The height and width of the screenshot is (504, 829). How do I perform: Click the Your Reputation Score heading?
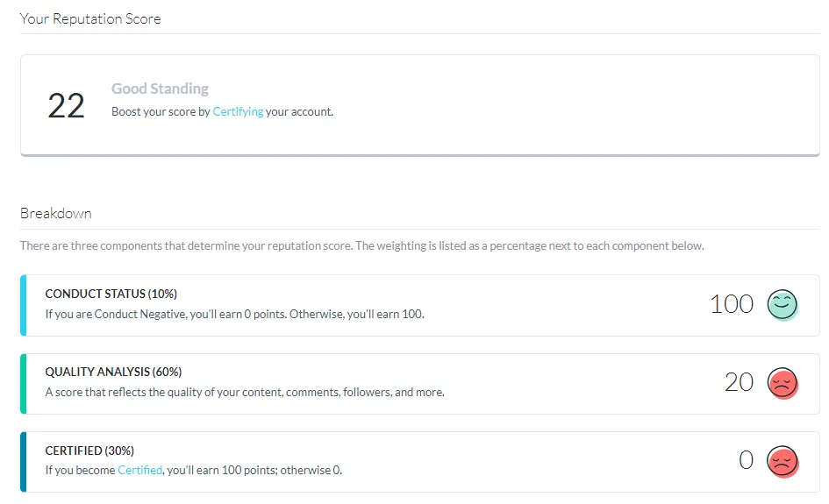pyautogui.click(x=90, y=19)
